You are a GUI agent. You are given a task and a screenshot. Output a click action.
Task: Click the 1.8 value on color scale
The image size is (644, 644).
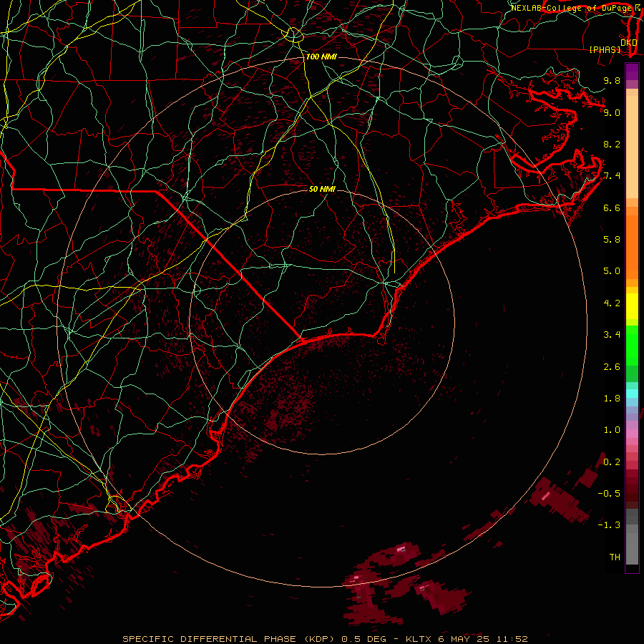612,399
